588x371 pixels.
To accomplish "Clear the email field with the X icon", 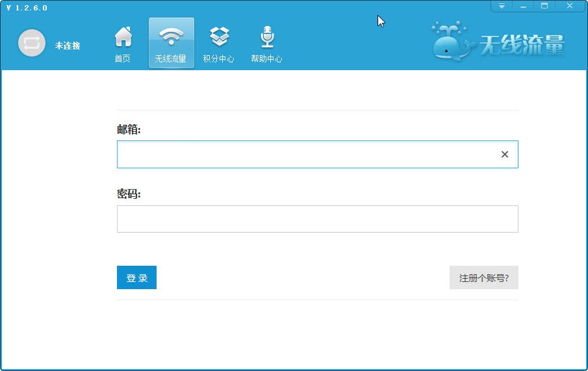I will (505, 154).
